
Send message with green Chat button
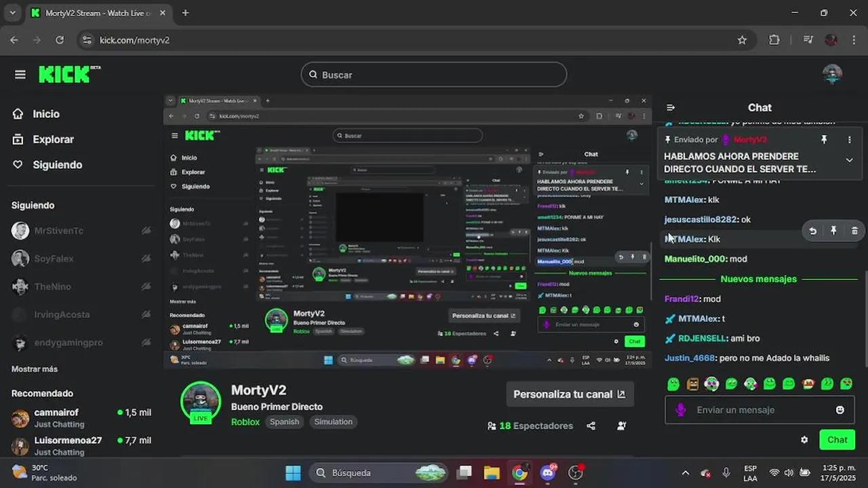pyautogui.click(x=837, y=440)
